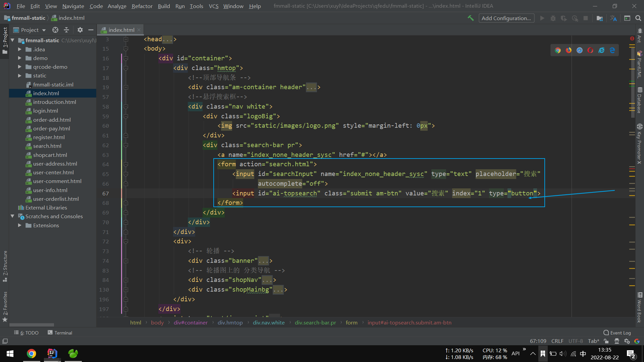Open the Word Book tool window
Viewport: 644px width, 362px height.
click(640, 308)
